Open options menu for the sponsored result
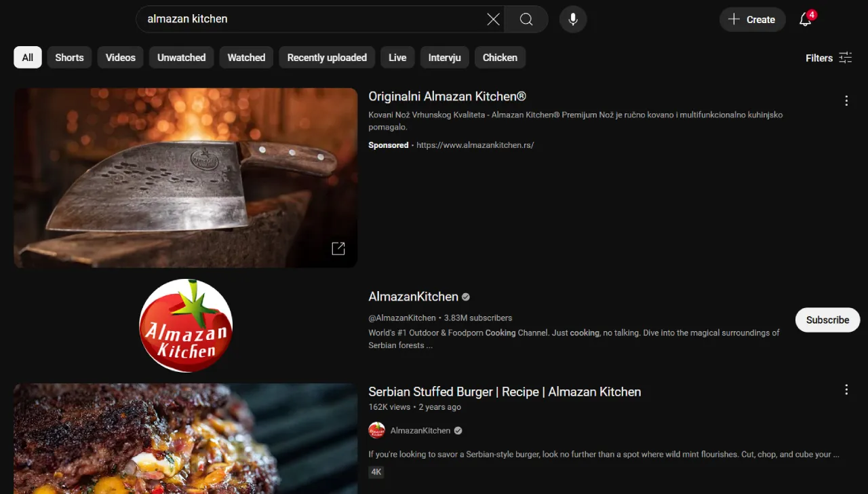The image size is (868, 494). [846, 100]
